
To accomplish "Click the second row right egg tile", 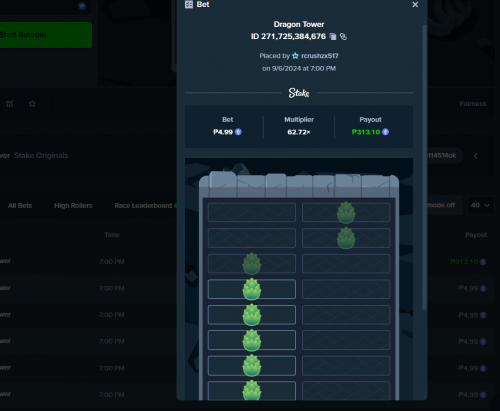I will [x=346, y=238].
